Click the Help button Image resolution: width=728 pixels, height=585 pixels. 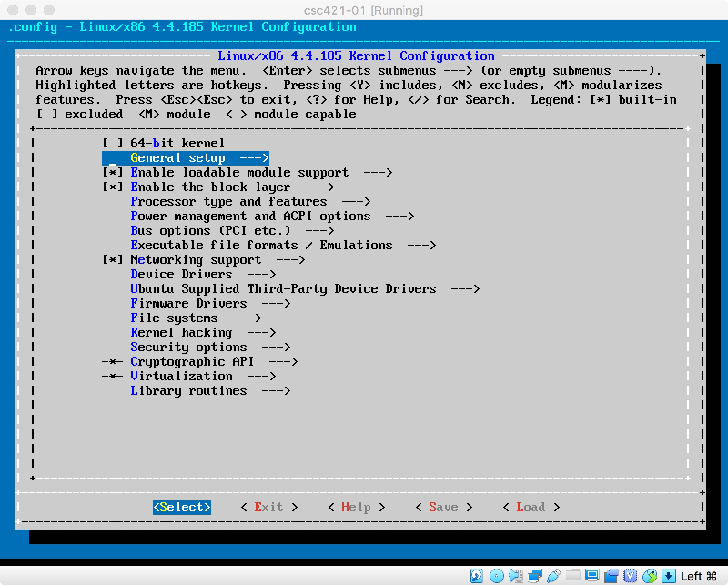click(356, 507)
